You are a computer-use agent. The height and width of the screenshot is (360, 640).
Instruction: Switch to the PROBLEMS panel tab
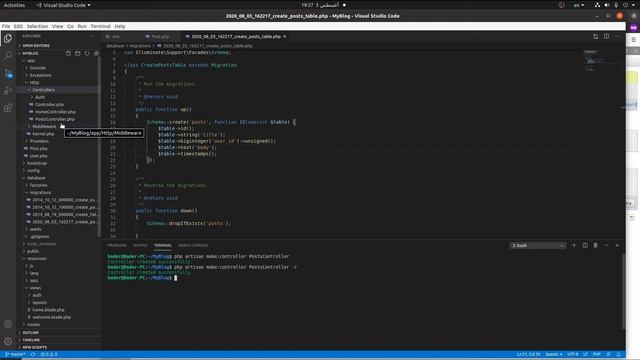(x=117, y=245)
